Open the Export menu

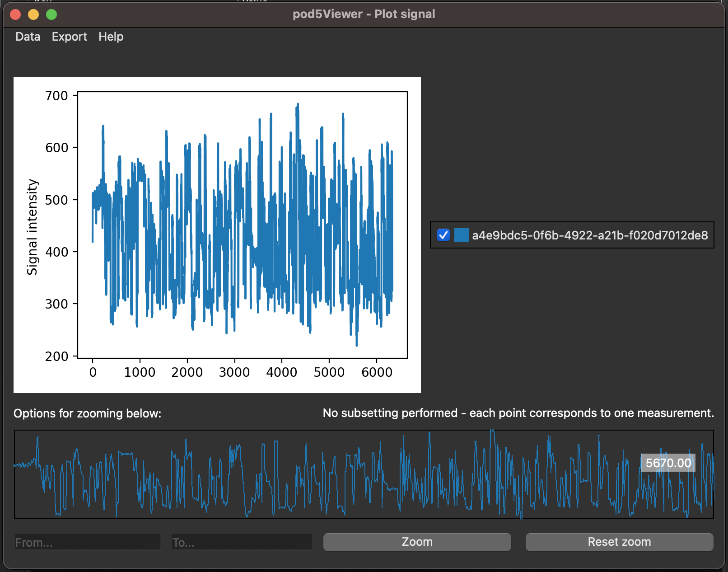click(69, 37)
